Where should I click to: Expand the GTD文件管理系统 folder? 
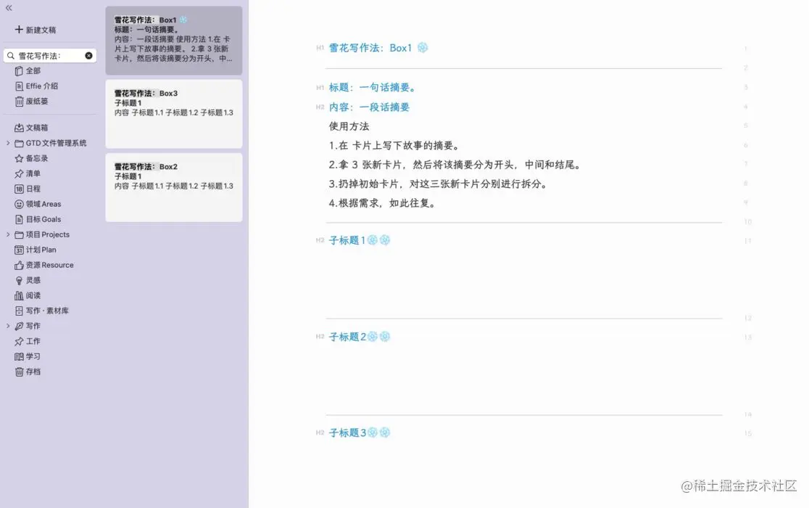[8, 143]
